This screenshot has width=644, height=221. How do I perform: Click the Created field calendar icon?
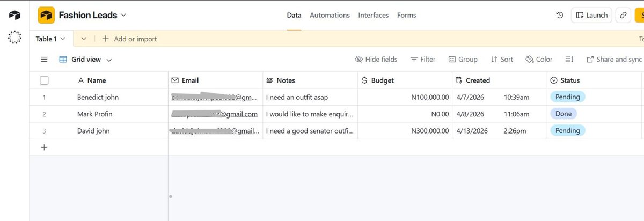459,80
